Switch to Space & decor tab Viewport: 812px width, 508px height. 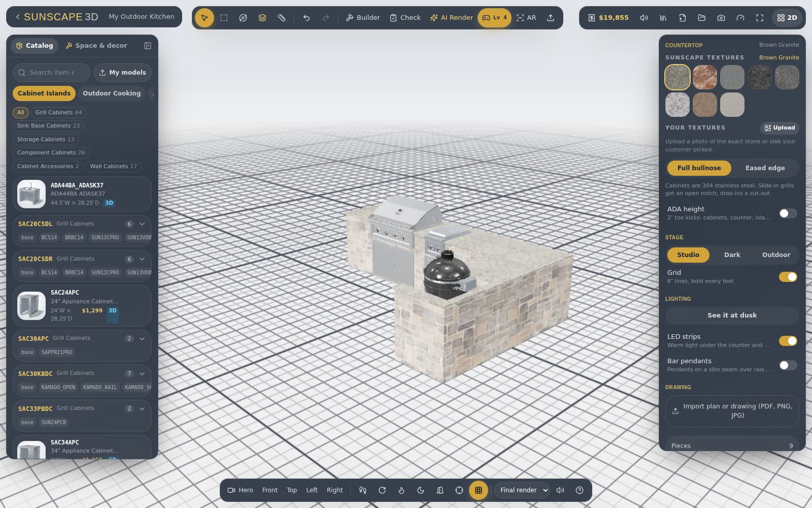[97, 46]
